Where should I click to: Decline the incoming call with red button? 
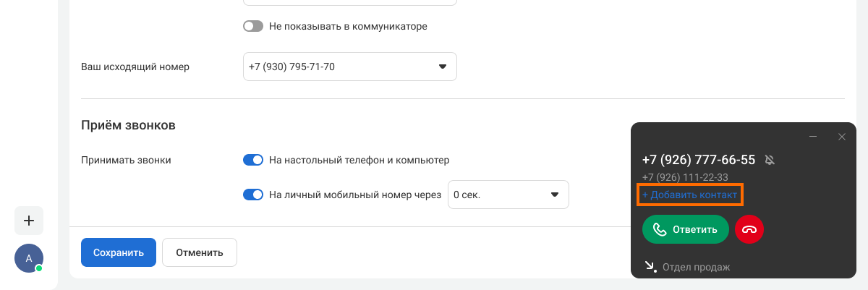pos(749,229)
